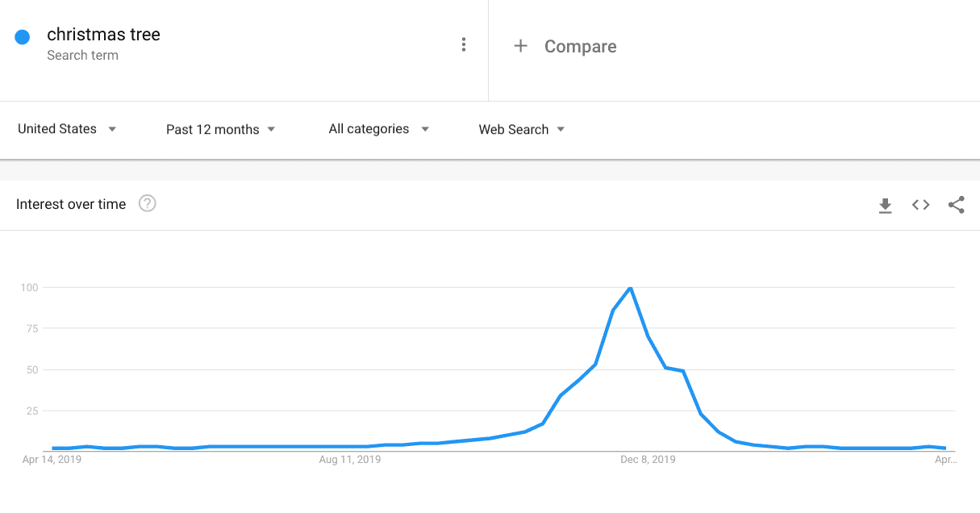980x513 pixels.
Task: Click the Search term subtitle text
Action: pos(83,56)
